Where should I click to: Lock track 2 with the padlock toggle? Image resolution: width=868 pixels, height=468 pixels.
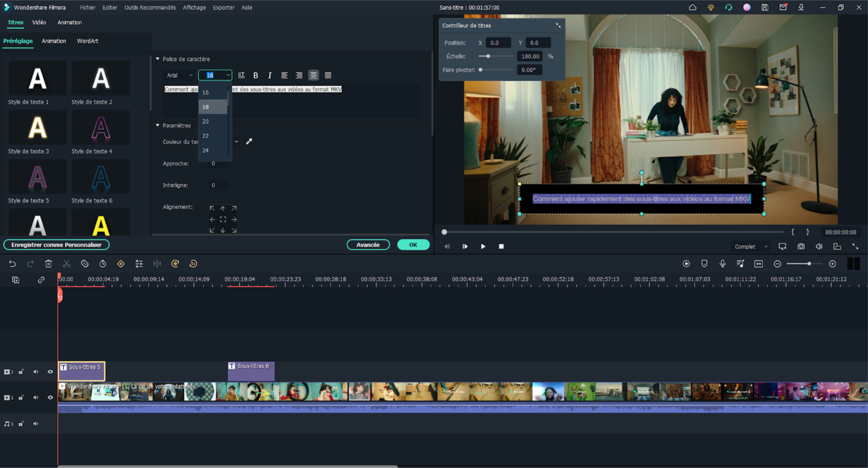pos(21,371)
